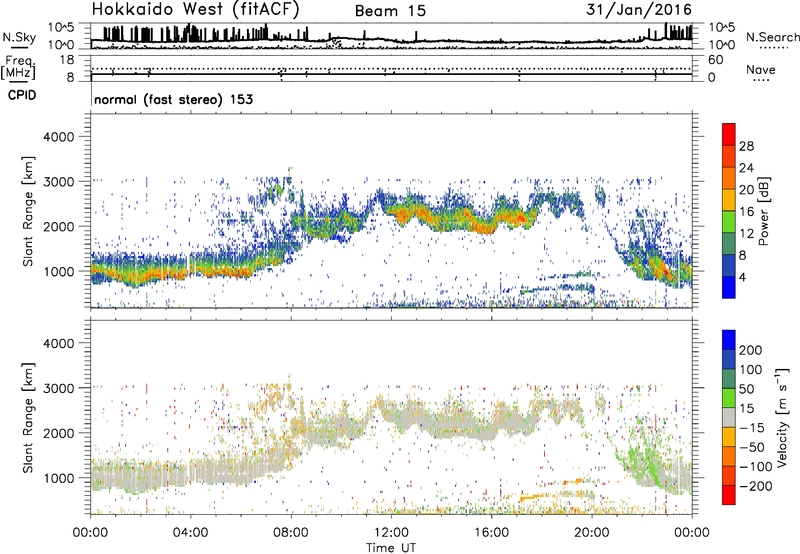Click the 'Hokkaido West (fitACF)' title
Screen dimensions: 800x554
point(196,10)
